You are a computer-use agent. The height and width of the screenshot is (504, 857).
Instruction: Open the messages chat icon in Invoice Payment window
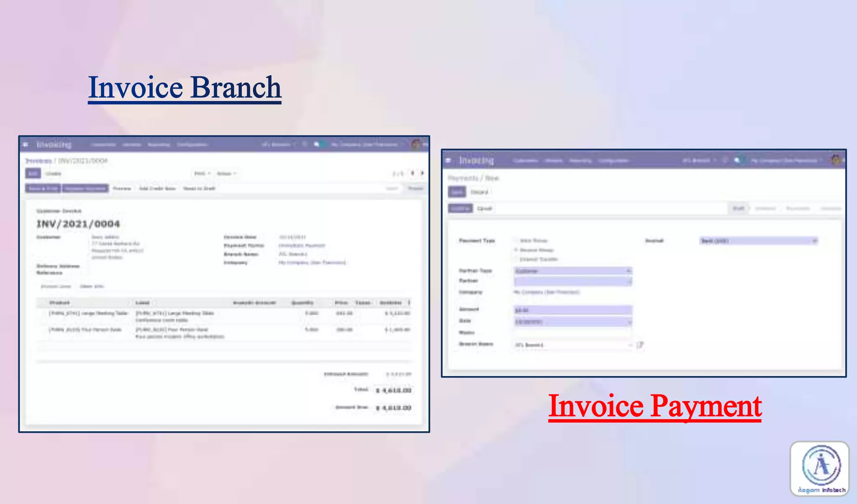[x=737, y=160]
